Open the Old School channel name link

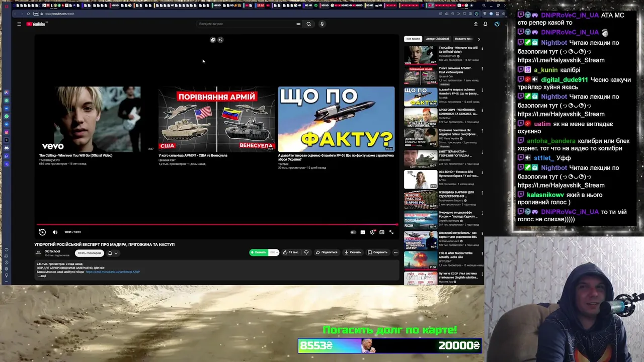pyautogui.click(x=52, y=251)
